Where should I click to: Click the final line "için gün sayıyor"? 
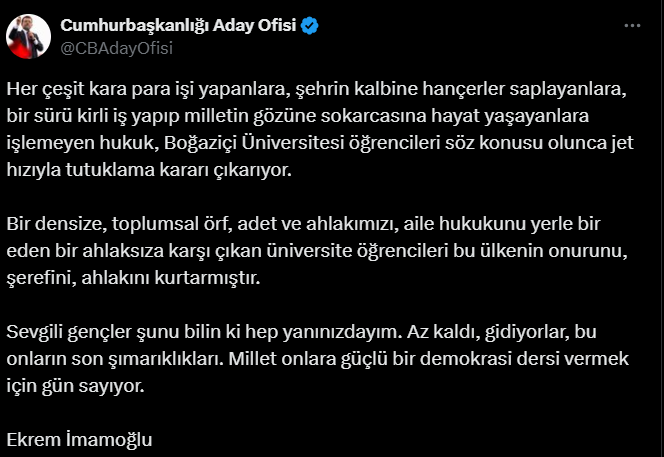pos(75,386)
